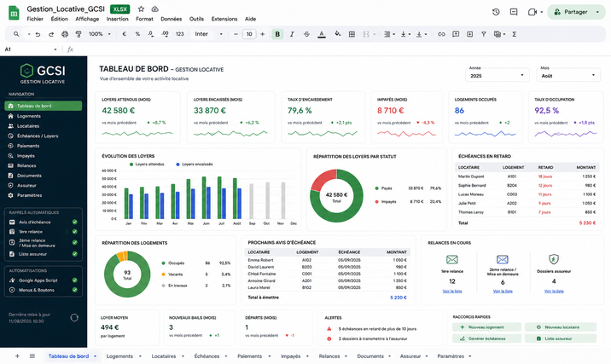Click the Insert link icon

pyautogui.click(x=441, y=34)
